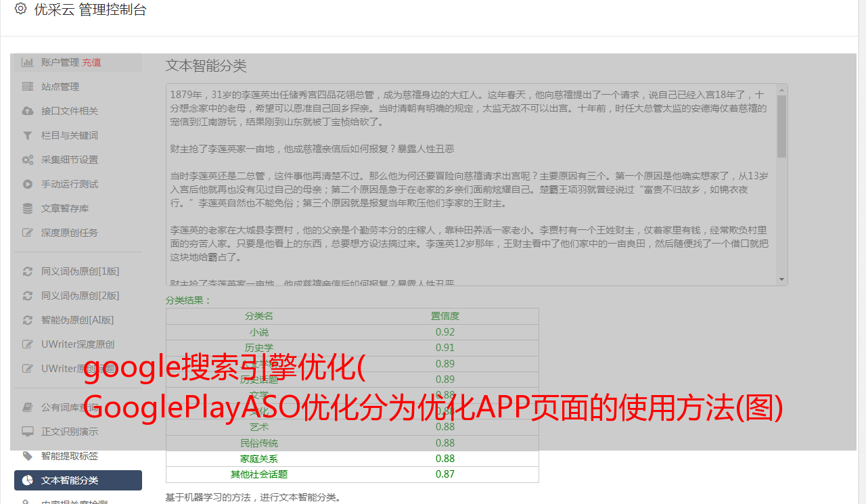The height and width of the screenshot is (504, 866).
Task: Click the tag icon for 智能提取标签
Action: coord(27,456)
